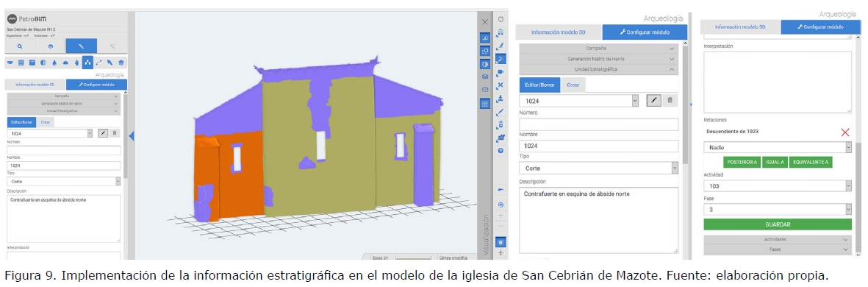The width and height of the screenshot is (868, 287).
Task: Click the POSTERIOR A relation button
Action: coord(742,162)
